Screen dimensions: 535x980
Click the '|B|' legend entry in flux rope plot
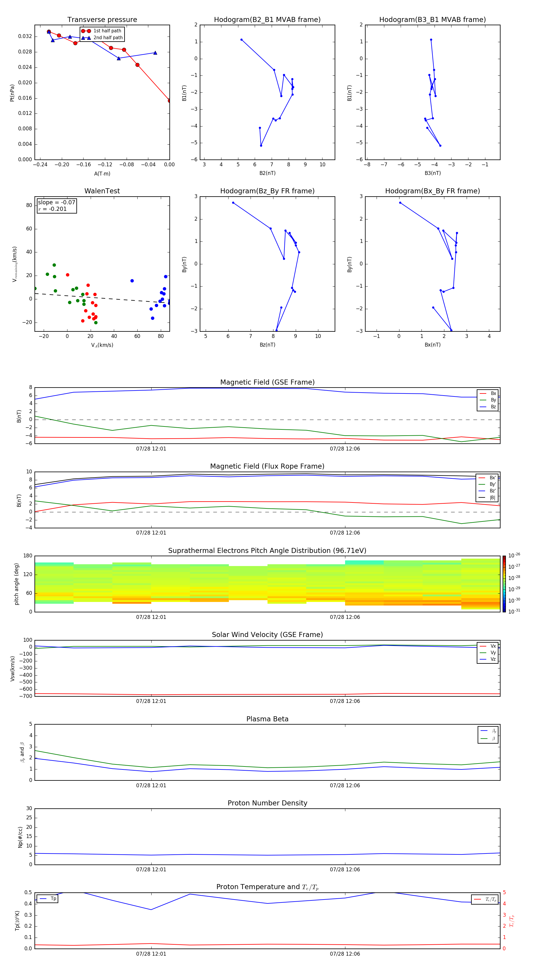487,498
